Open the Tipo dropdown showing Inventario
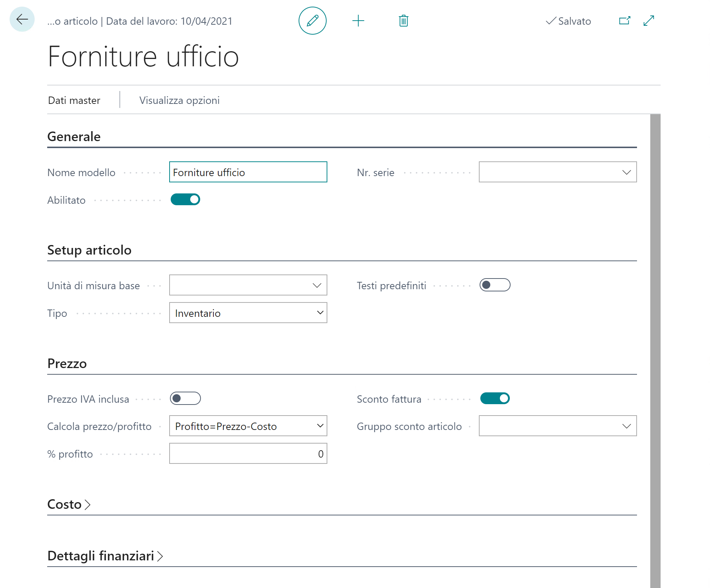 248,313
